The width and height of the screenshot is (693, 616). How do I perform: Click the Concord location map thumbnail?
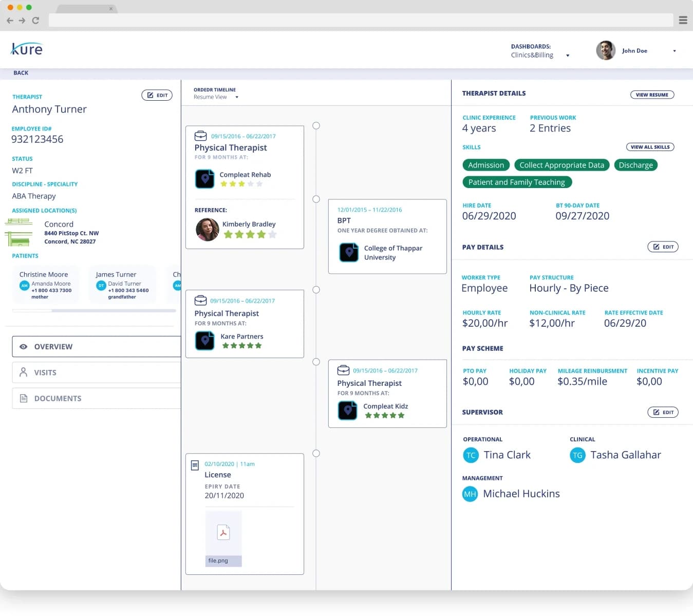tap(19, 232)
